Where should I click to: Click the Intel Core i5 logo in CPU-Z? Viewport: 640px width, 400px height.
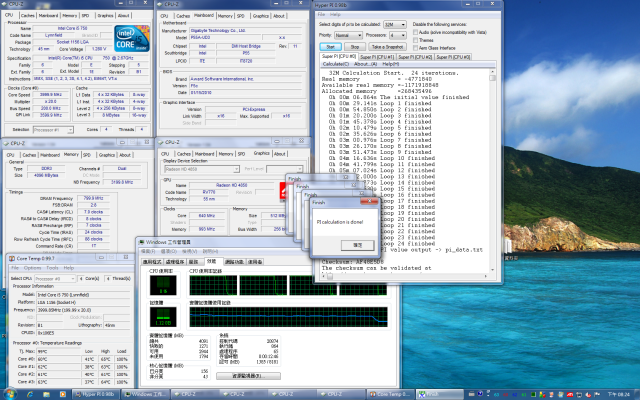click(x=132, y=38)
